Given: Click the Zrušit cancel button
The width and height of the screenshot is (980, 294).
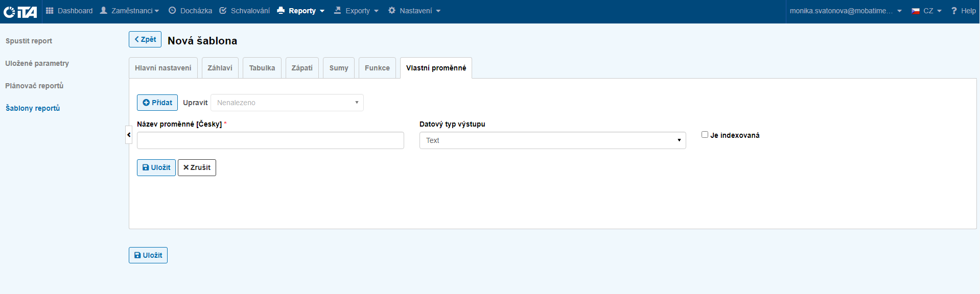Looking at the screenshot, I should click(197, 167).
